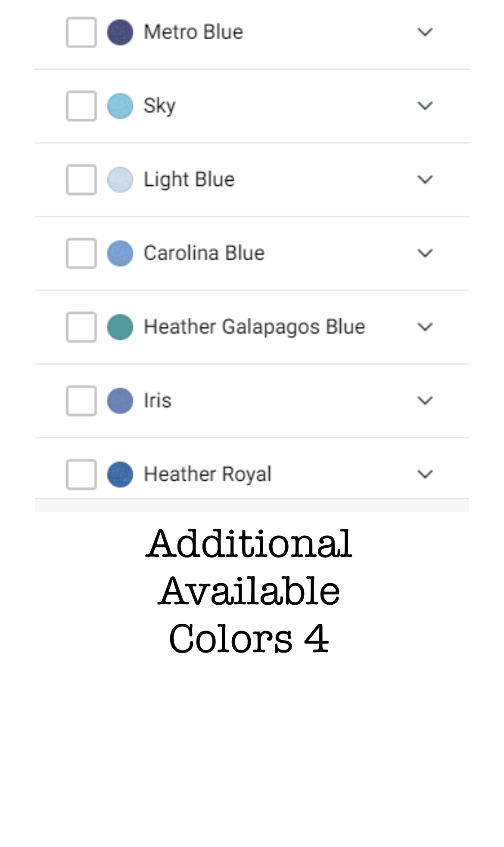
Task: Select the Heather Galapagos Blue swatch
Action: [x=120, y=327]
